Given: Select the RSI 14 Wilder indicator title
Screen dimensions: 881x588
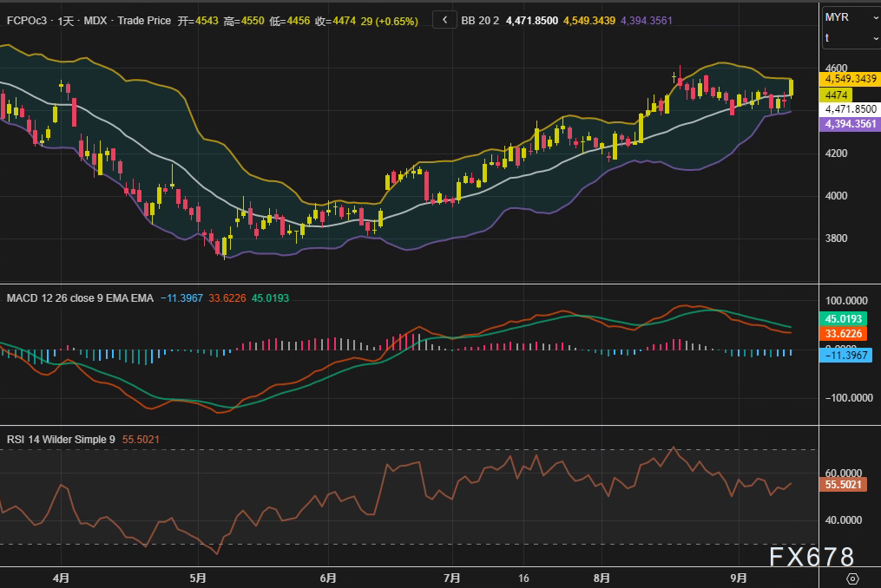Looking at the screenshot, I should coord(61,440).
